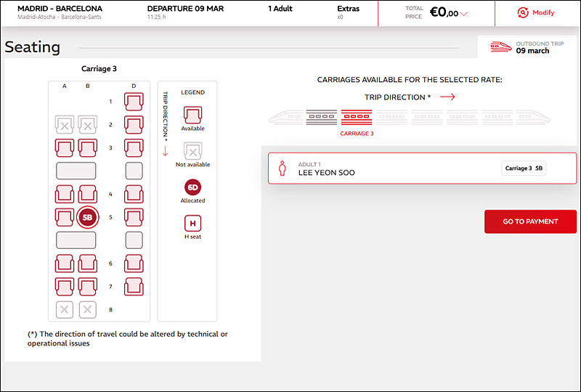This screenshot has height=392, width=581.
Task: Proceed with Go To Payment button
Action: point(530,221)
